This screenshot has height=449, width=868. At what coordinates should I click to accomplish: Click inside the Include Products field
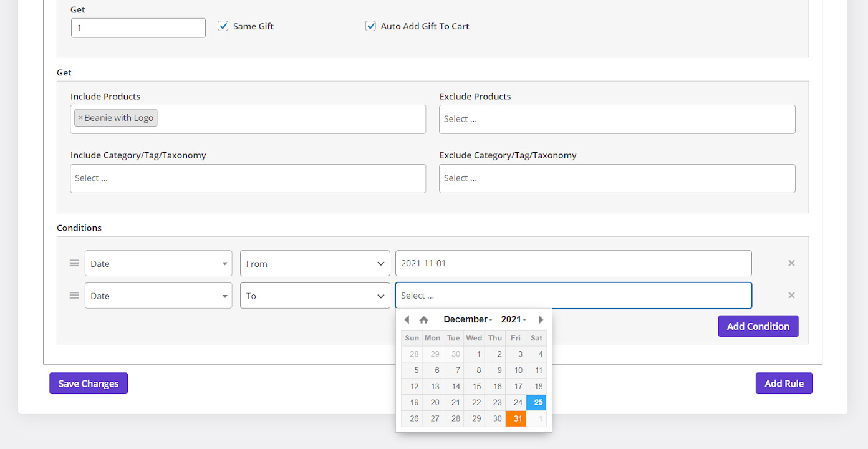click(248, 119)
